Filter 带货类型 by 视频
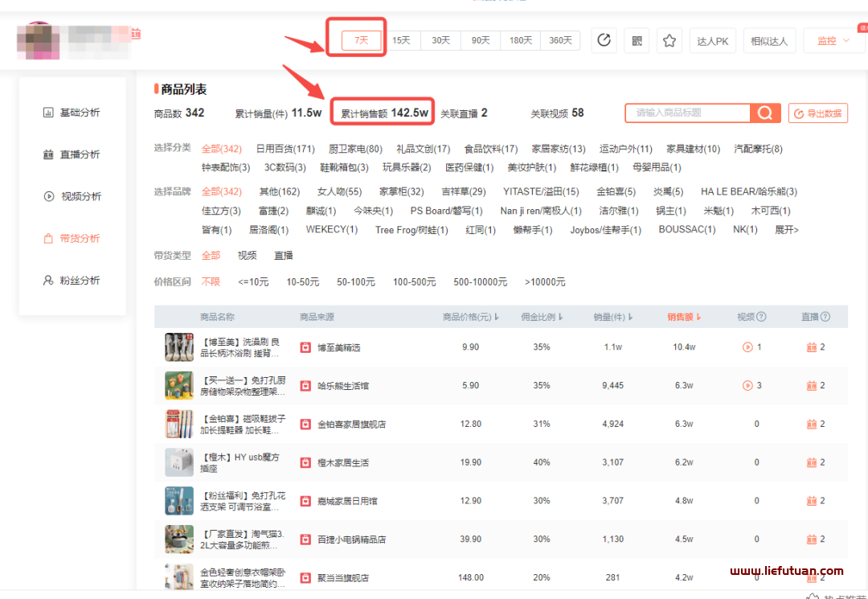868x599 pixels. (x=247, y=255)
